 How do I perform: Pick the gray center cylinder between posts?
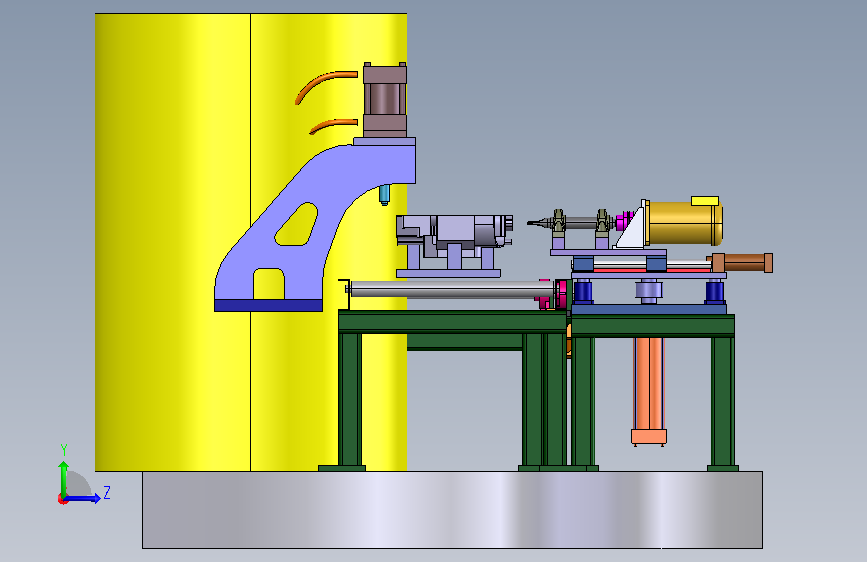point(649,292)
